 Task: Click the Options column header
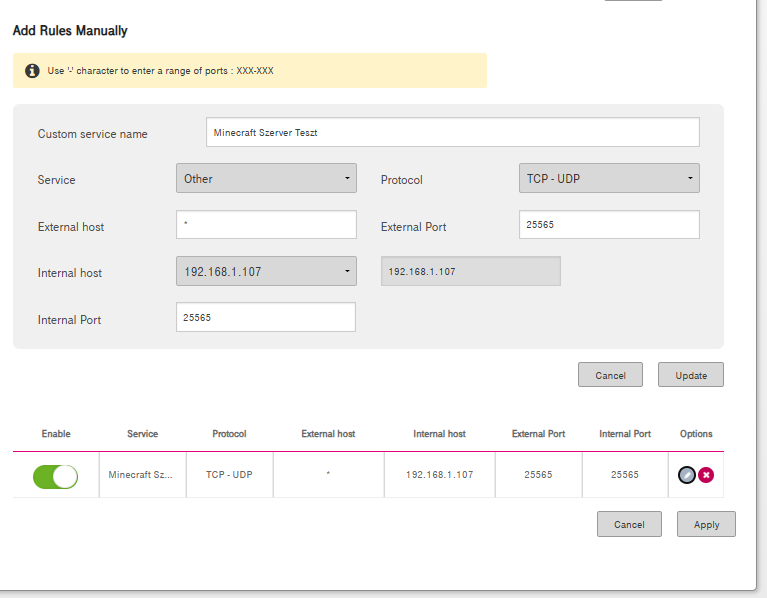696,434
